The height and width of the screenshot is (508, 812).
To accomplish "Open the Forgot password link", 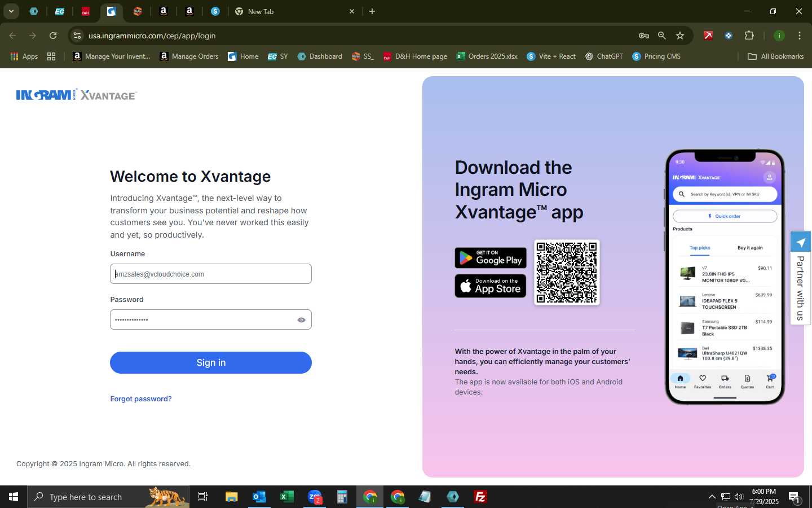I will (141, 398).
